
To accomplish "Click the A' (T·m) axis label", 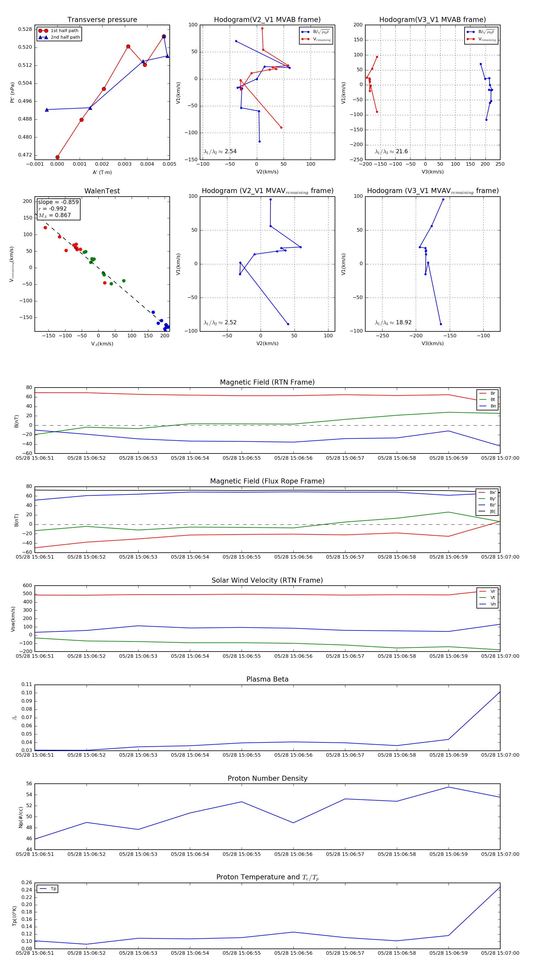I will pyautogui.click(x=102, y=172).
